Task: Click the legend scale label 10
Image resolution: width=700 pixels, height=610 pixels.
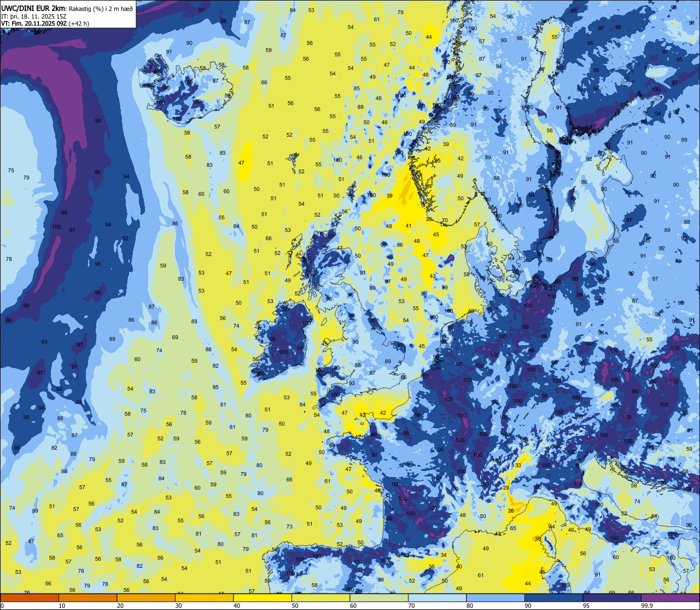Action: pos(62,606)
